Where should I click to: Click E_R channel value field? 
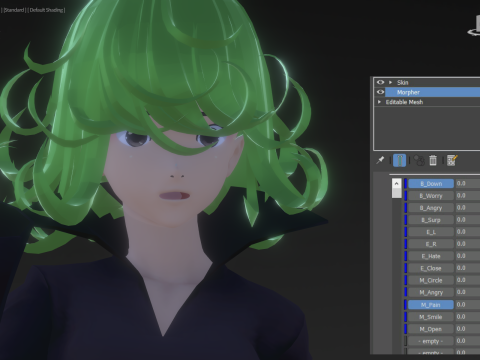coord(468,244)
